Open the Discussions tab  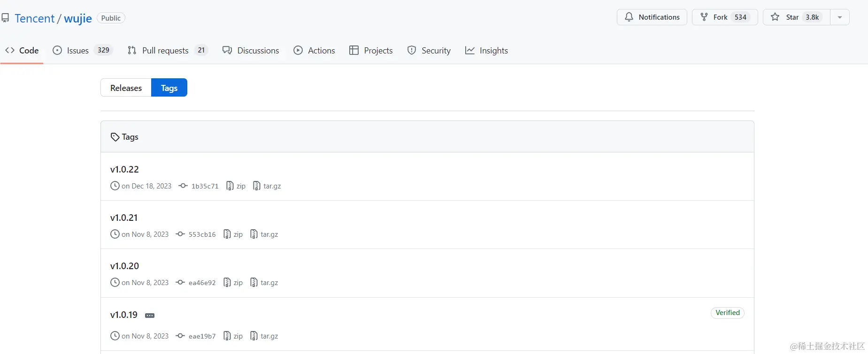pyautogui.click(x=251, y=50)
